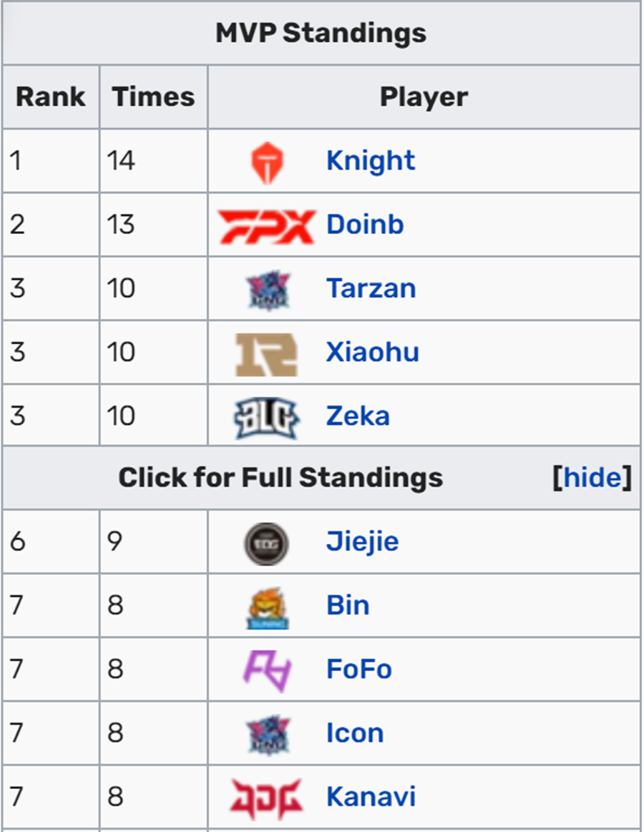Click the Suning lion logo beside Bin
The height and width of the screenshot is (832, 644).
(x=268, y=607)
